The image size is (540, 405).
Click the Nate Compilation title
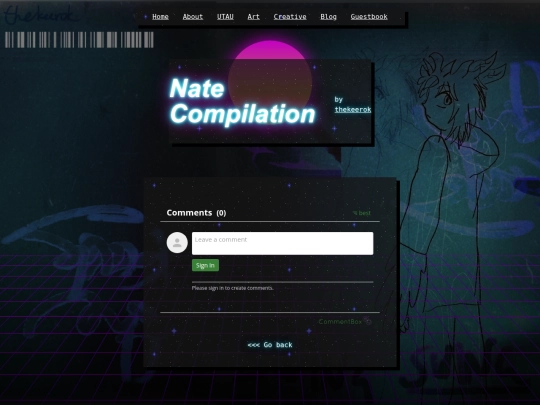(x=242, y=101)
